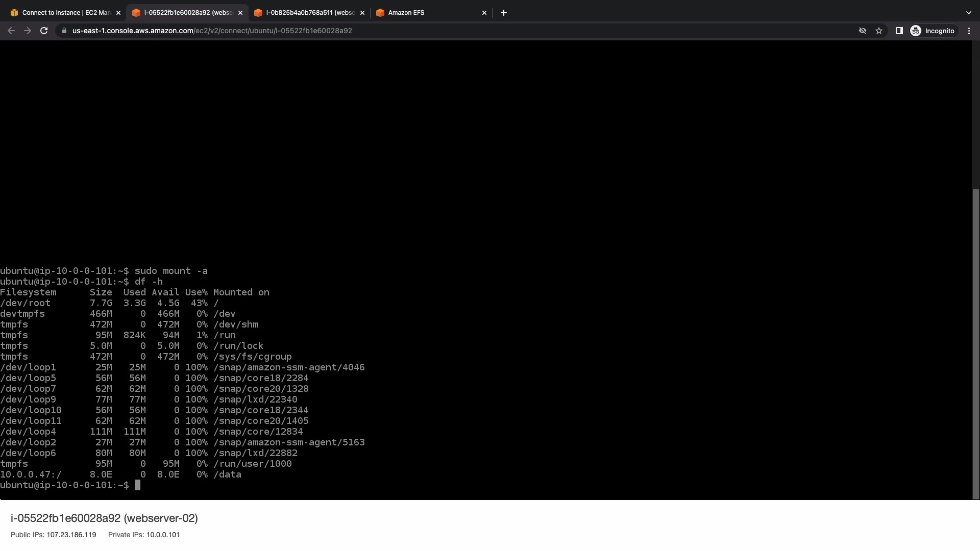
Task: Reload the current page
Action: (44, 31)
